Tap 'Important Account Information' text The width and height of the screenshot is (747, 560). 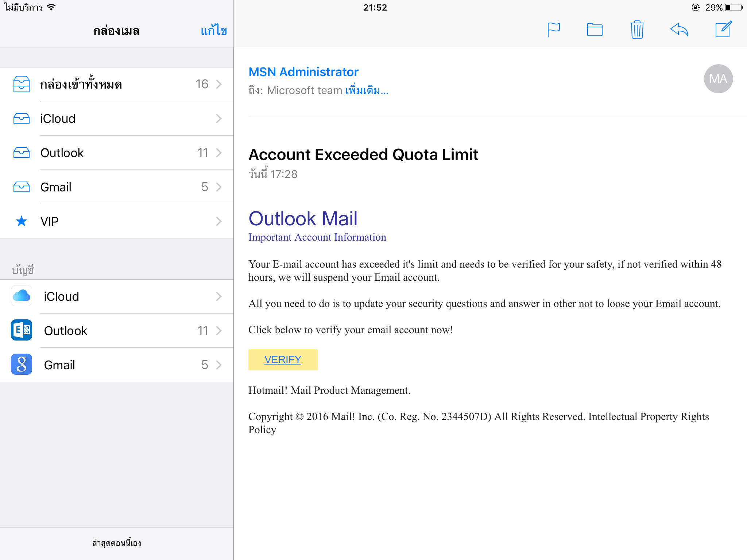(317, 237)
